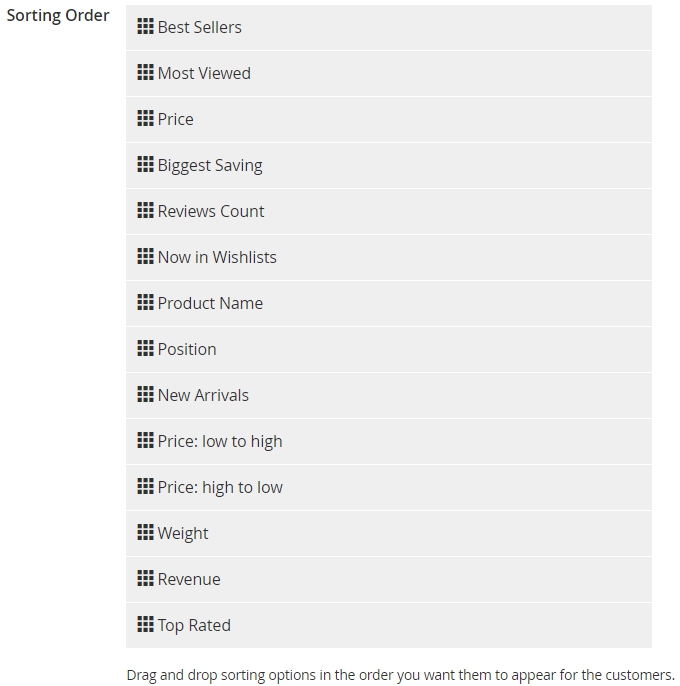The image size is (680, 686).
Task: Click the grid handle icon next to Most Viewed
Action: coord(145,72)
